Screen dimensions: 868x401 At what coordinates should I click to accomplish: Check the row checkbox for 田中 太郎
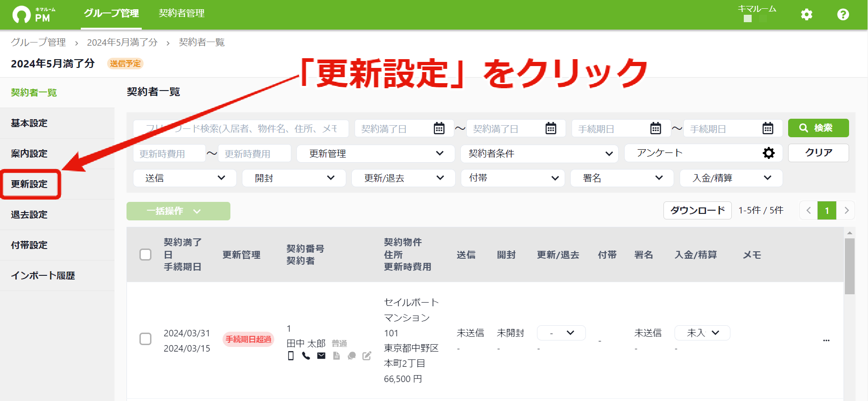[x=145, y=339]
